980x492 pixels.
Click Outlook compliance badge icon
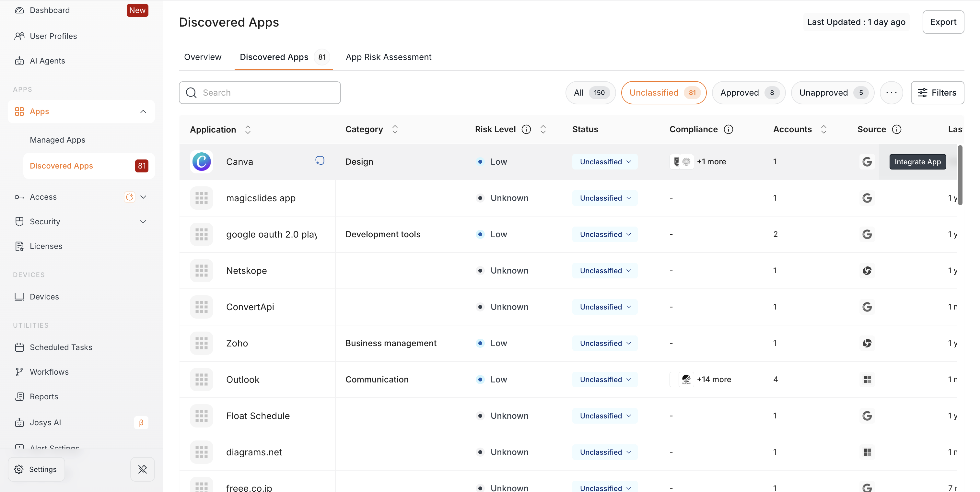[686, 379]
